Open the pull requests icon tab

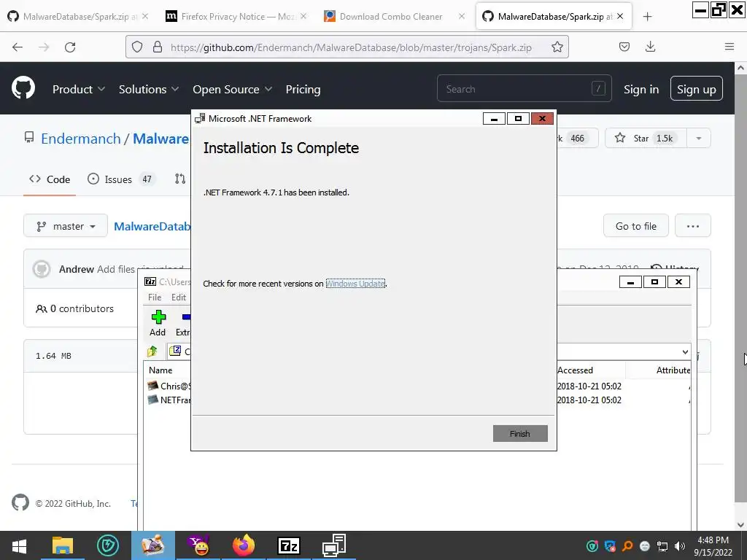(x=180, y=179)
